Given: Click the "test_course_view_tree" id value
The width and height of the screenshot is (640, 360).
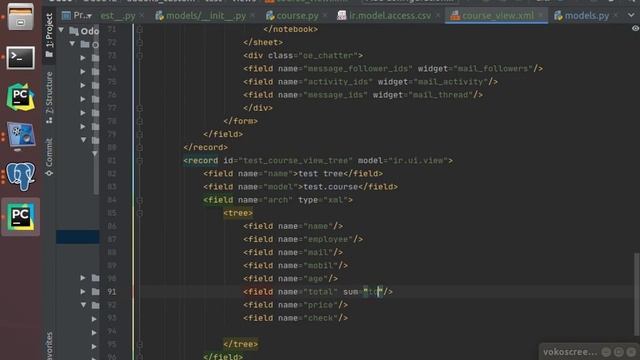Looking at the screenshot, I should click(x=296, y=160).
